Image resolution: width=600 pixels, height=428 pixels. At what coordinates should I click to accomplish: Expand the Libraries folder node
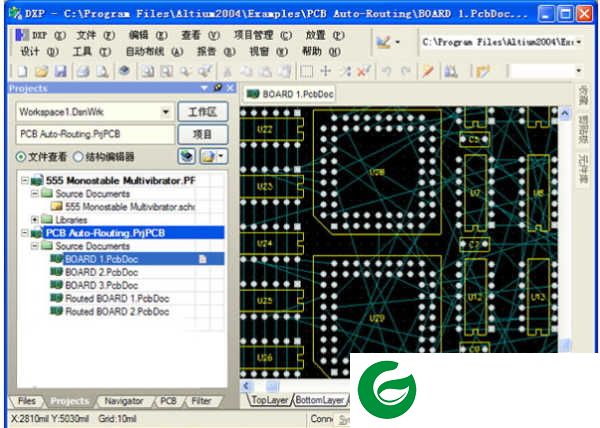(34, 220)
